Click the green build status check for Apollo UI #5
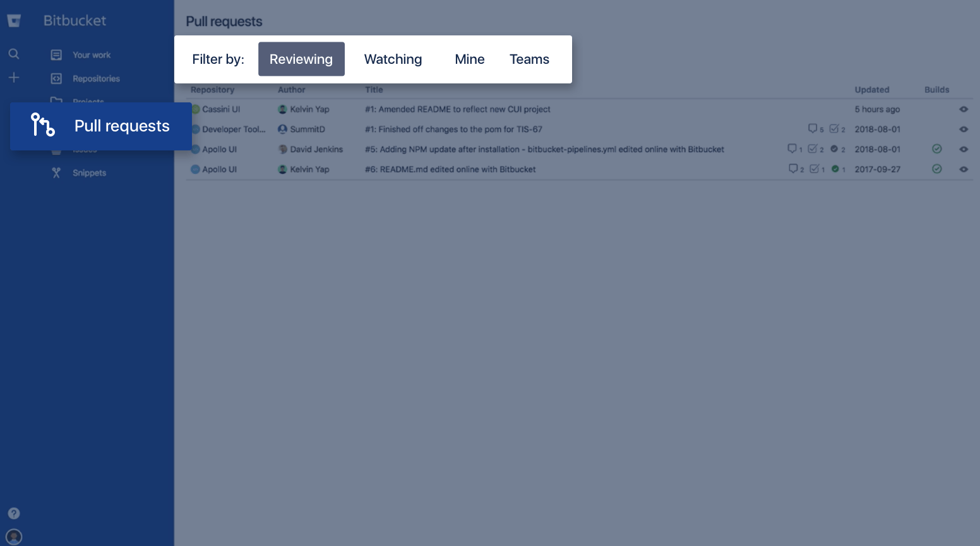Viewport: 980px width, 546px height. [x=937, y=149]
